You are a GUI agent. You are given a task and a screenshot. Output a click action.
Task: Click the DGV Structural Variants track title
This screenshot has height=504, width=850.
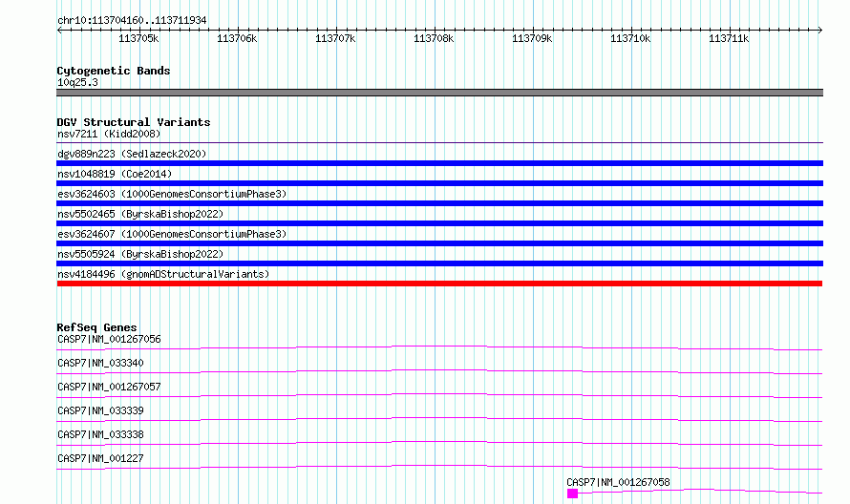pyautogui.click(x=134, y=122)
